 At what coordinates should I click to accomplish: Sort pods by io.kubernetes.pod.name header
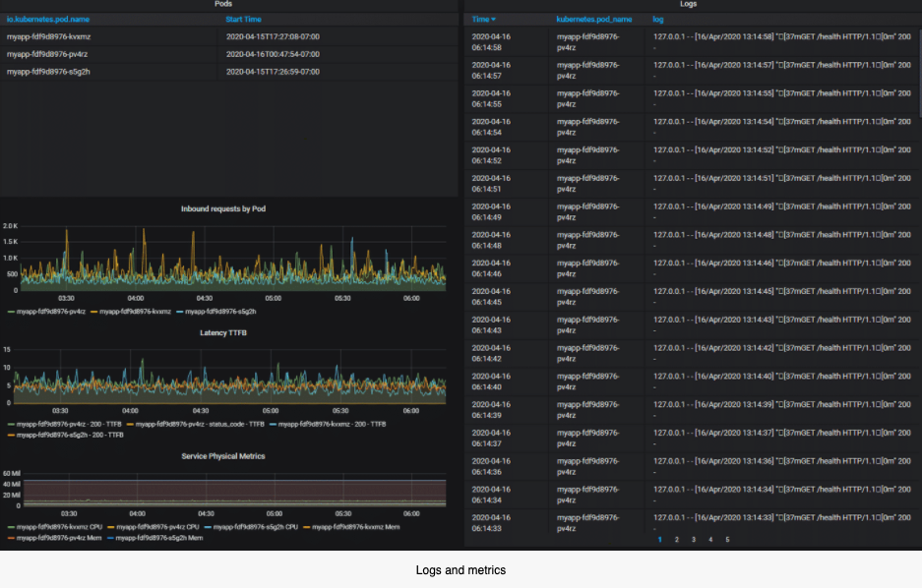48,20
